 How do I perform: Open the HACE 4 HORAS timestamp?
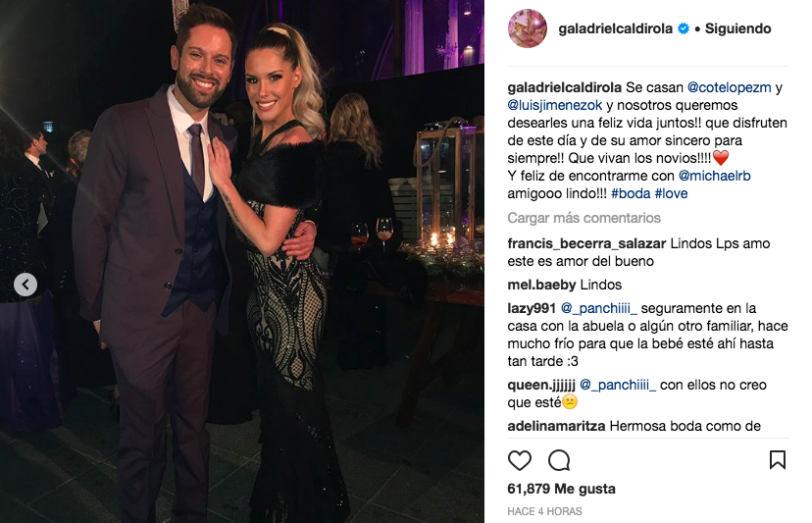point(545,511)
